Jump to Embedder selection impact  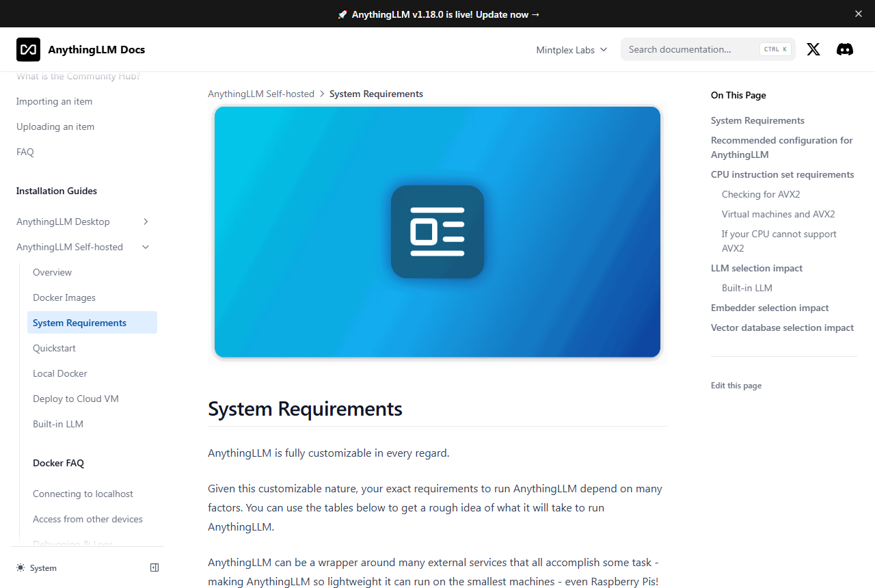(770, 308)
